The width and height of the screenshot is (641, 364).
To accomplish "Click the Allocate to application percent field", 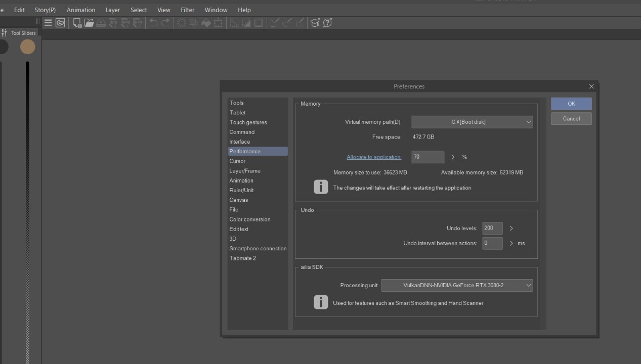I will pyautogui.click(x=428, y=157).
